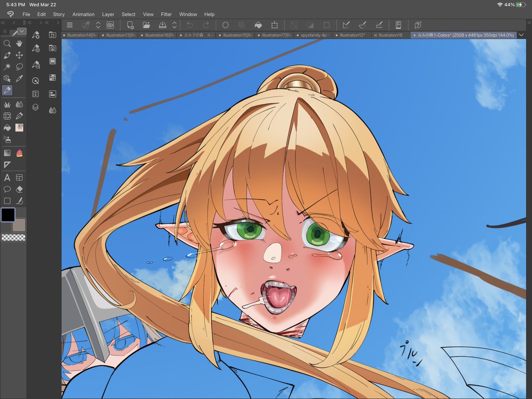Click the up-down stepper beside CLIP STUDIO icon
This screenshot has width=532, height=399.
point(98,25)
